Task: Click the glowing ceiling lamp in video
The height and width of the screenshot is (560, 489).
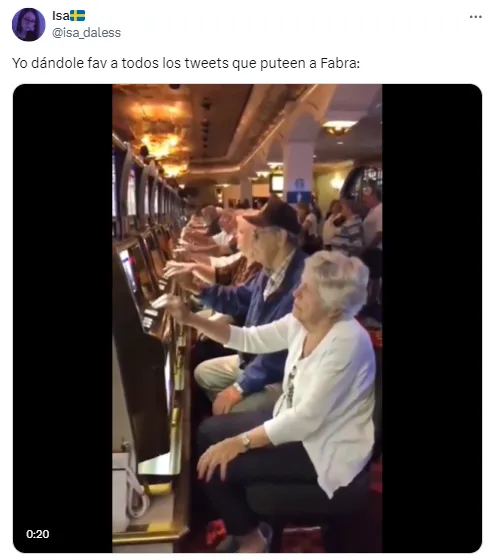Action: tap(338, 127)
